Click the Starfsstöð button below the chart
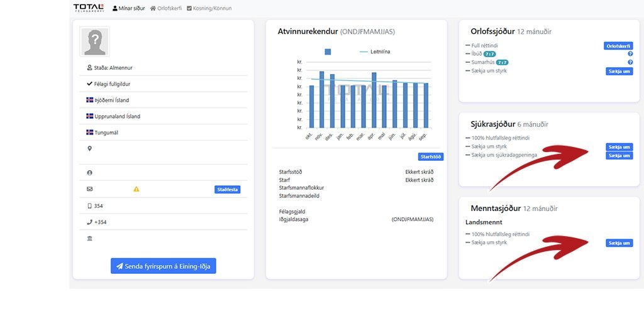 (430, 156)
